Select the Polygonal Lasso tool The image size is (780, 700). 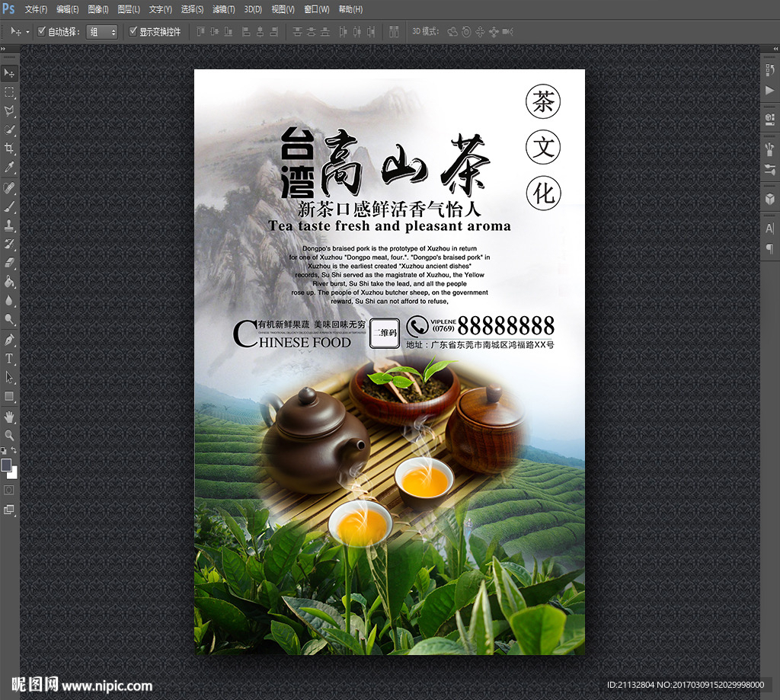9,110
